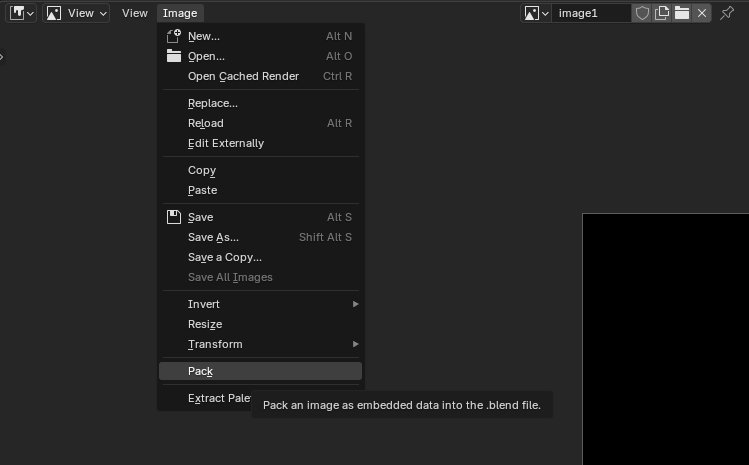Save the image with Alt S entry
Viewport: 749px width, 465px height.
click(x=260, y=217)
